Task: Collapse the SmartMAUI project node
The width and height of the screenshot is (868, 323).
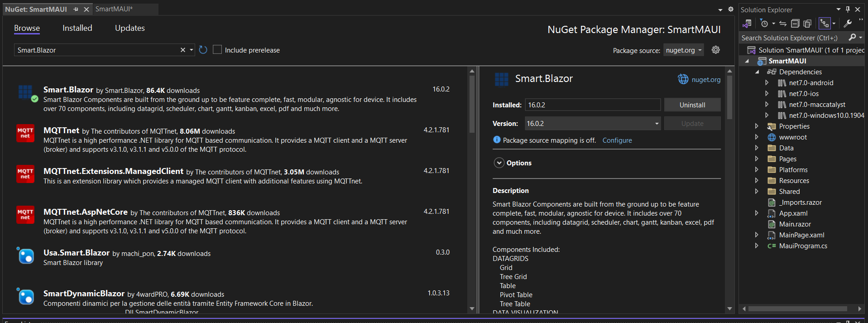Action: pyautogui.click(x=747, y=61)
